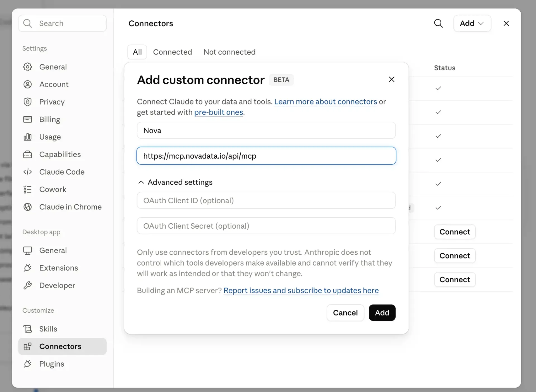Image resolution: width=536 pixels, height=392 pixels.
Task: Click the first Connect button in Status column
Action: click(x=454, y=232)
